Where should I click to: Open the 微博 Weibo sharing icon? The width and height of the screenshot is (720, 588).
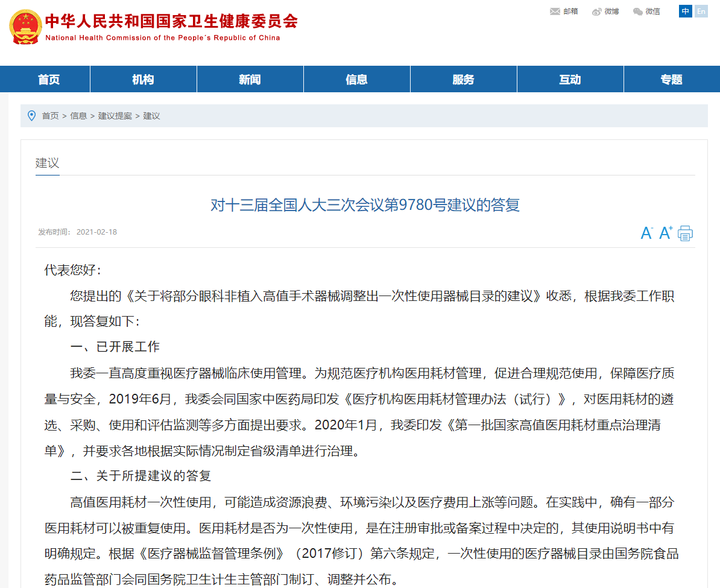[595, 11]
